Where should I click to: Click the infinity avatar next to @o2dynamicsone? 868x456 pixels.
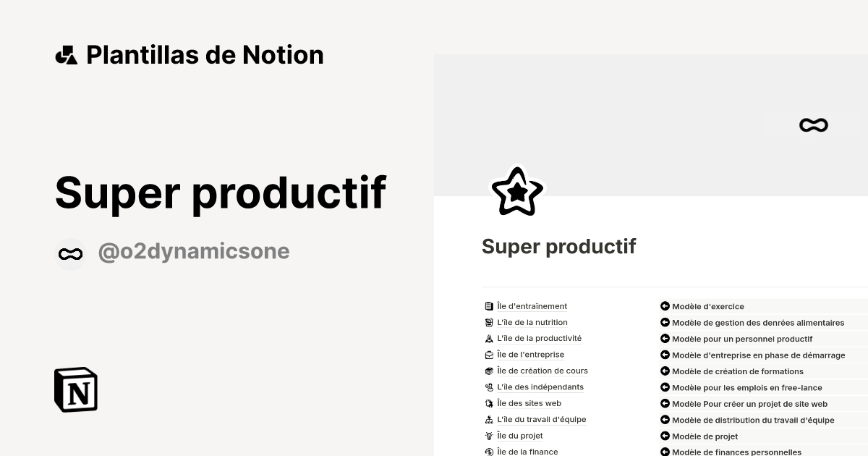(x=70, y=254)
